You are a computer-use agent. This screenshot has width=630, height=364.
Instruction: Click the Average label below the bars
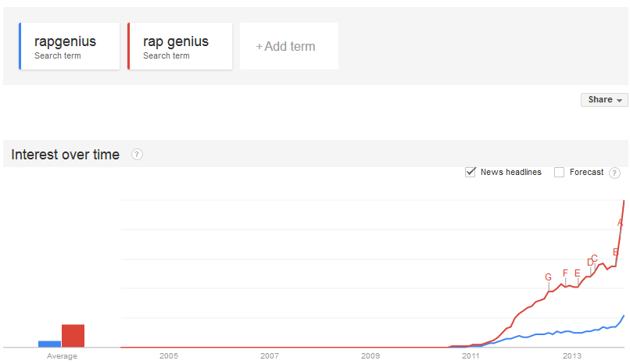[x=62, y=356]
